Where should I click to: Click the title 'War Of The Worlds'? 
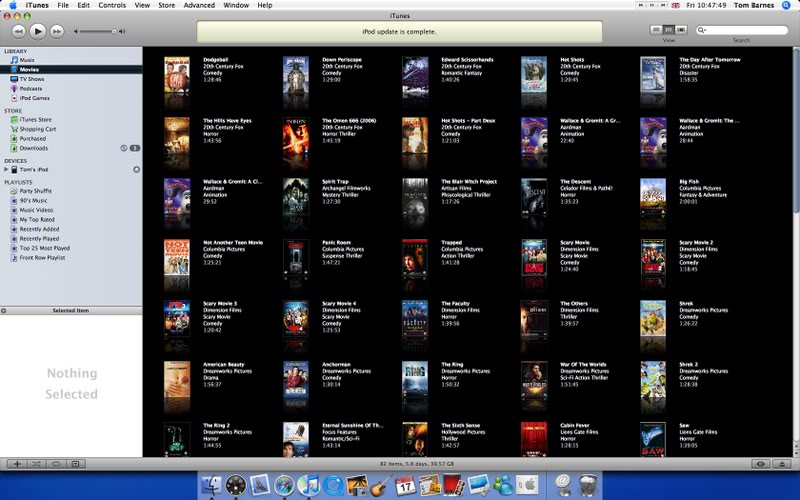tap(583, 364)
